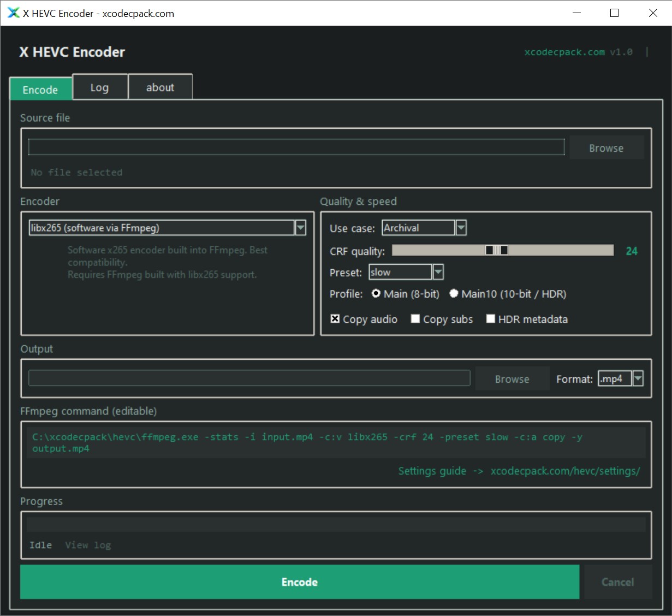Switch to the Log tab

coord(100,87)
